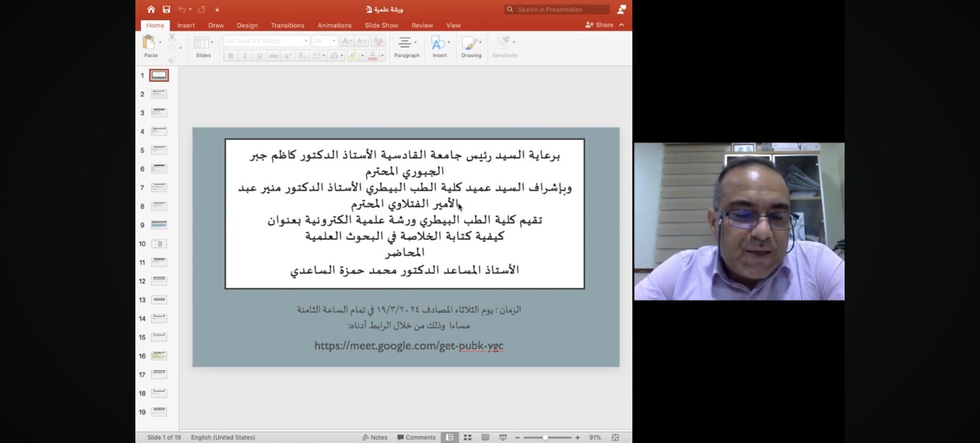This screenshot has width=980, height=443.
Task: Click the Undo arrow icon
Action: (182, 9)
